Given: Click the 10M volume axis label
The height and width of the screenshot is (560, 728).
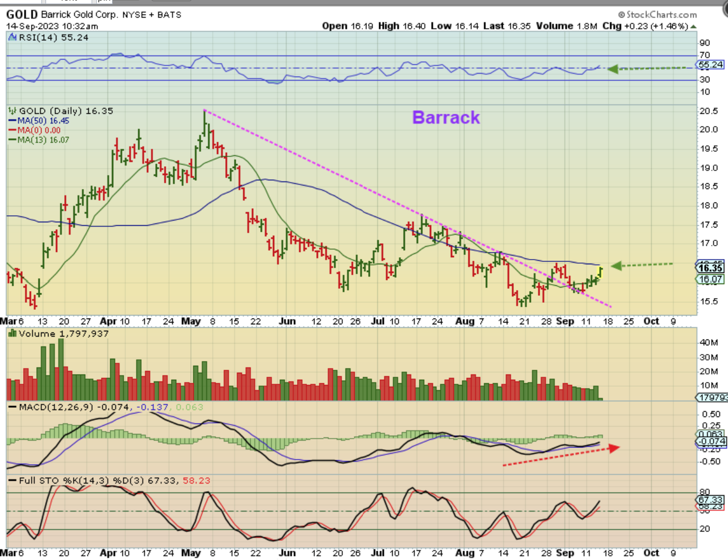Looking at the screenshot, I should (x=709, y=386).
